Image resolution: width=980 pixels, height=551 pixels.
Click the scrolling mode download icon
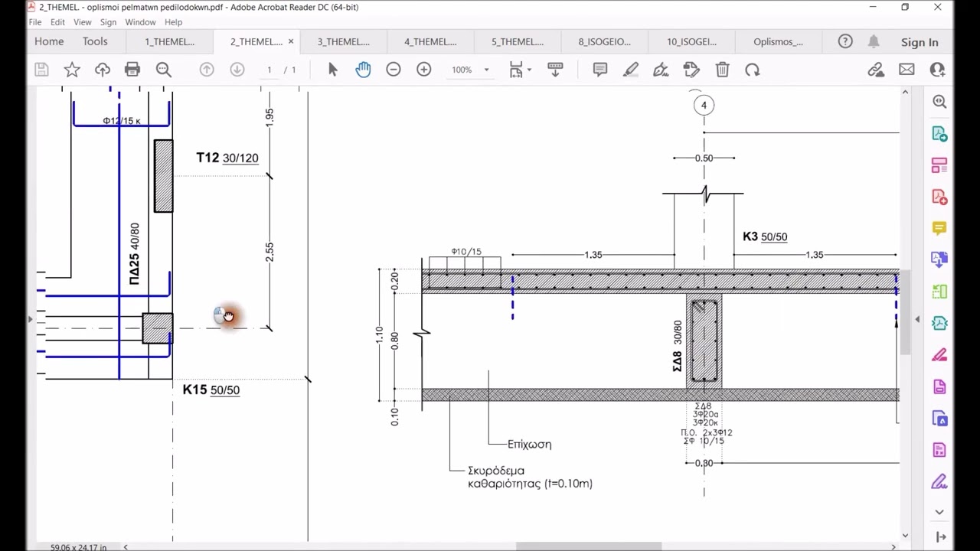coord(556,70)
